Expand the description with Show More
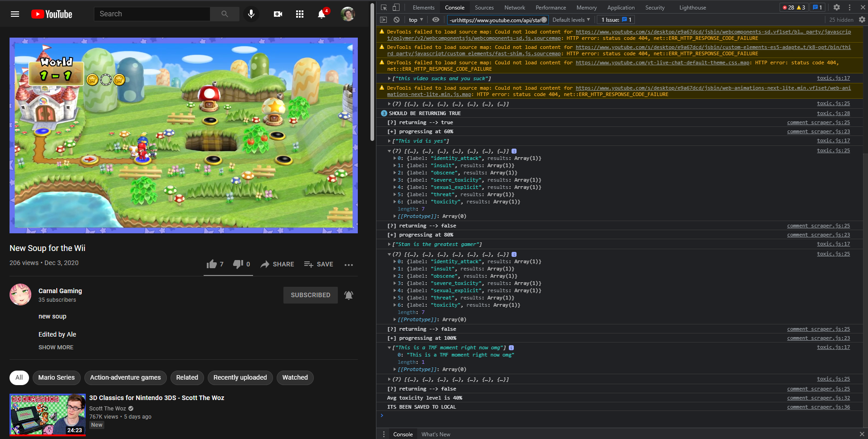Viewport: 868px width, 439px height. coord(56,347)
